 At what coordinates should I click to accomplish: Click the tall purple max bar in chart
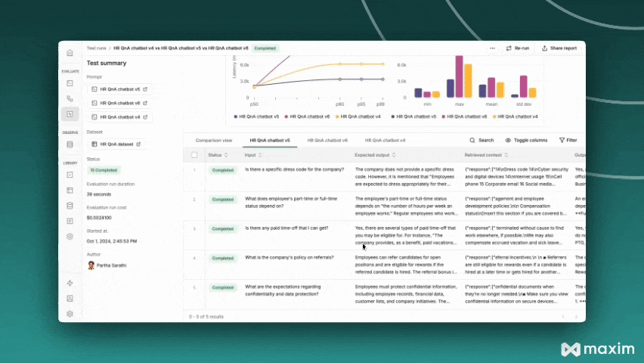point(459,76)
